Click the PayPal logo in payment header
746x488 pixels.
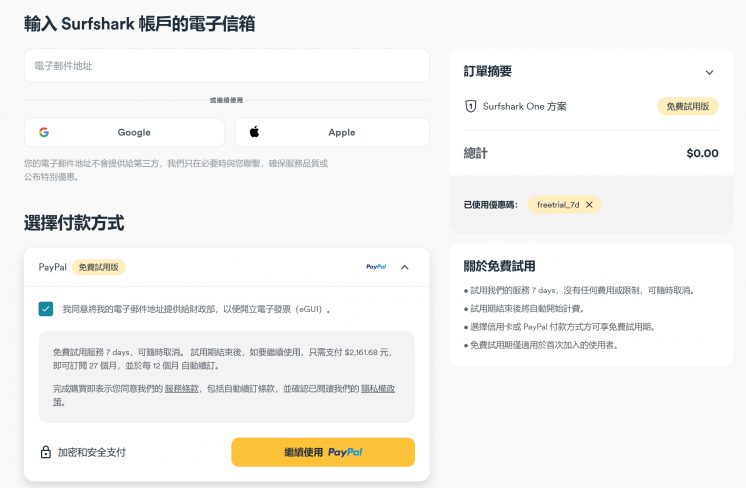point(376,267)
